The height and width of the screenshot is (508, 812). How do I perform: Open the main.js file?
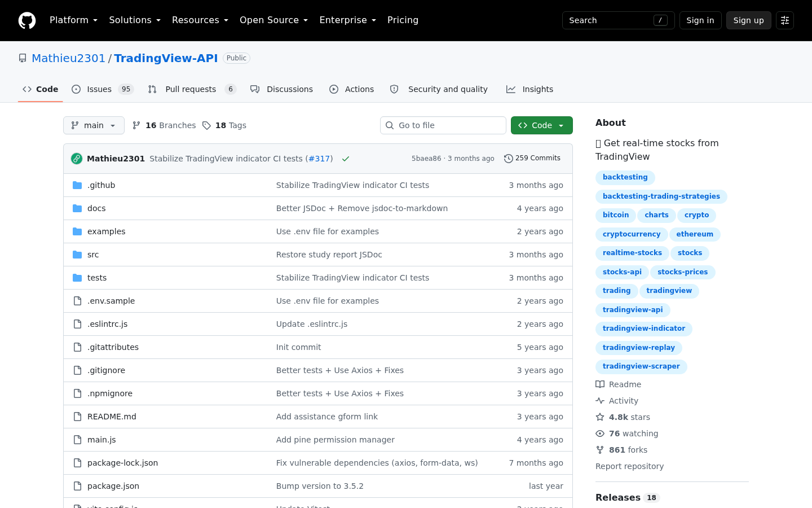click(101, 440)
